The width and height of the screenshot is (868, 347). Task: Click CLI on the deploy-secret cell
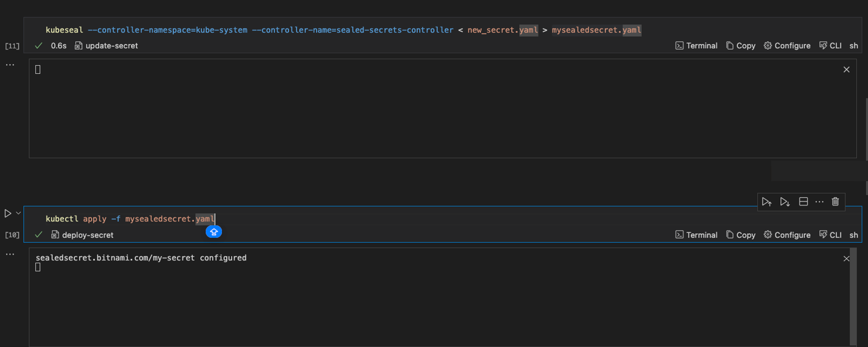pyautogui.click(x=830, y=235)
